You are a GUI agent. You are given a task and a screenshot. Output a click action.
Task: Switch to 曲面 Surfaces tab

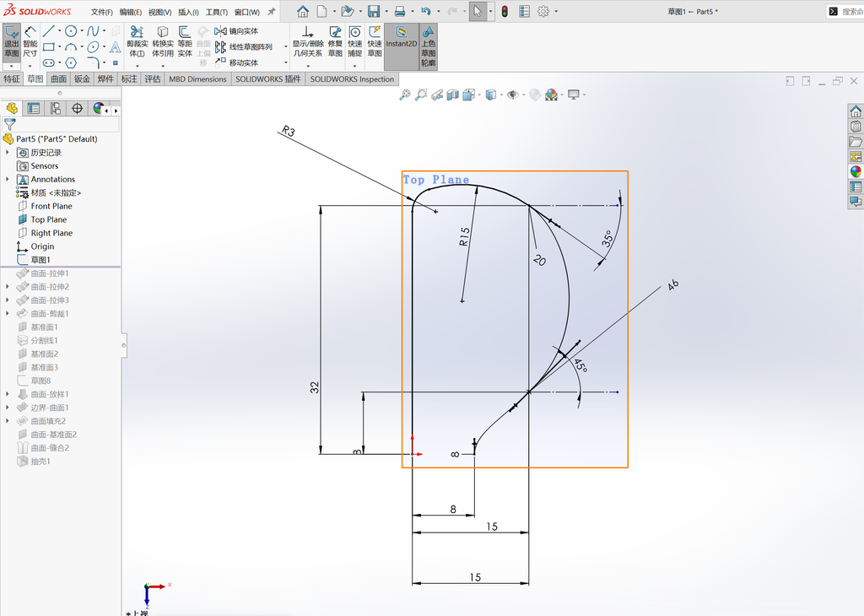tap(59, 78)
